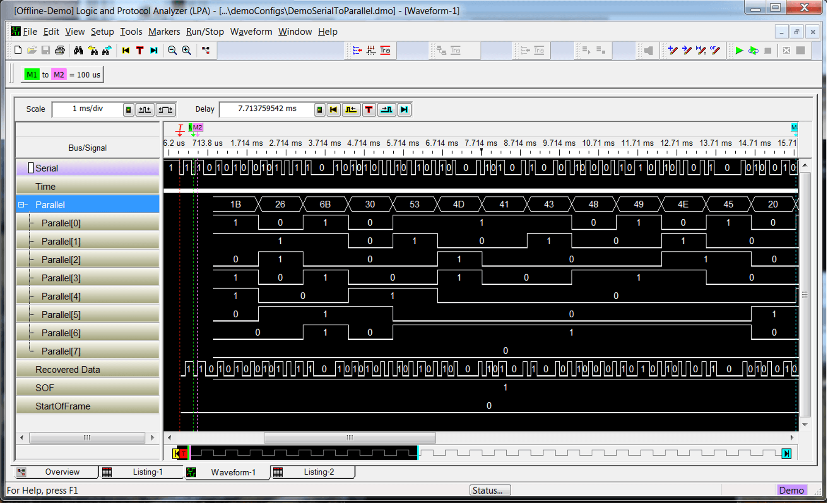
Task: Click the Status button in status bar
Action: (x=490, y=490)
